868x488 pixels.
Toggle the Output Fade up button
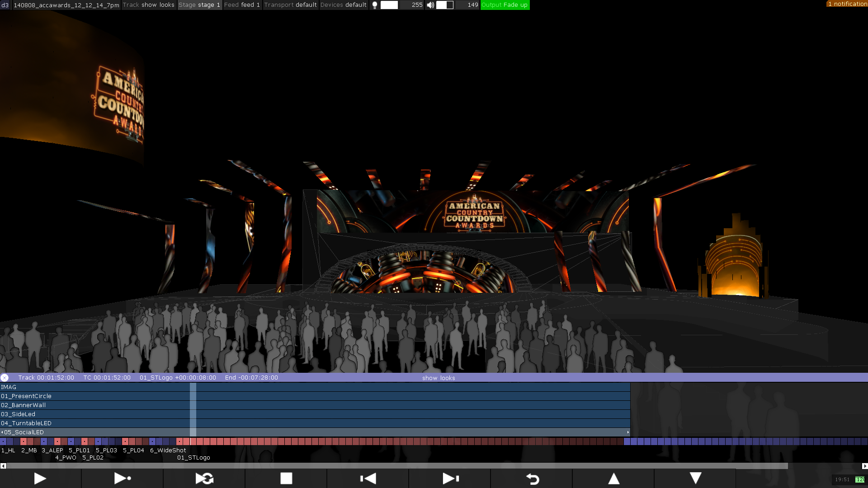[505, 5]
